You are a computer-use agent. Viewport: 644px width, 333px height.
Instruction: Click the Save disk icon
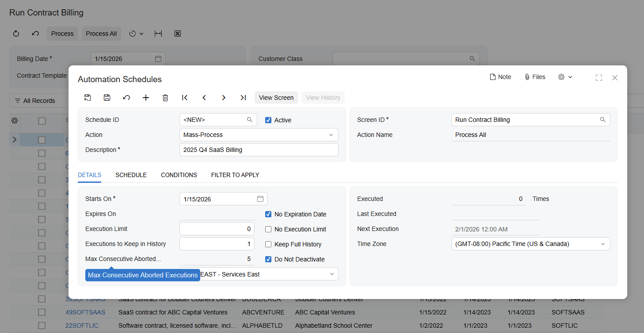point(107,98)
